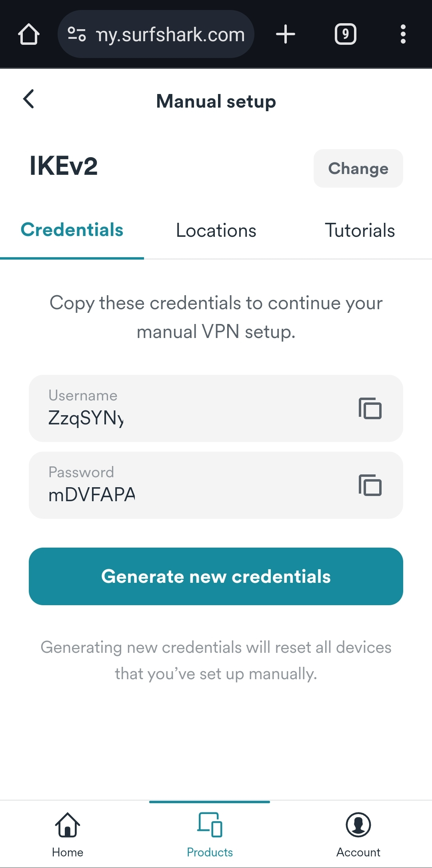432x868 pixels.
Task: Tap the browser home icon
Action: click(x=29, y=34)
